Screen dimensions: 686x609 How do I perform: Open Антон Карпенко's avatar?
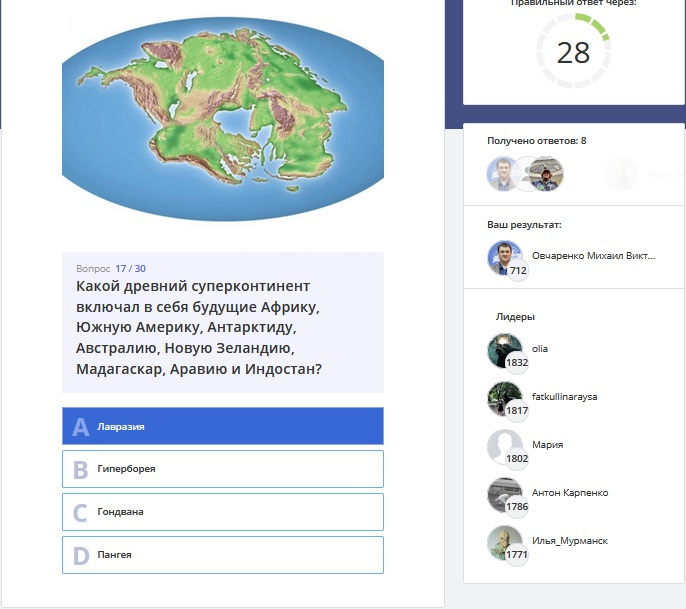tap(504, 495)
